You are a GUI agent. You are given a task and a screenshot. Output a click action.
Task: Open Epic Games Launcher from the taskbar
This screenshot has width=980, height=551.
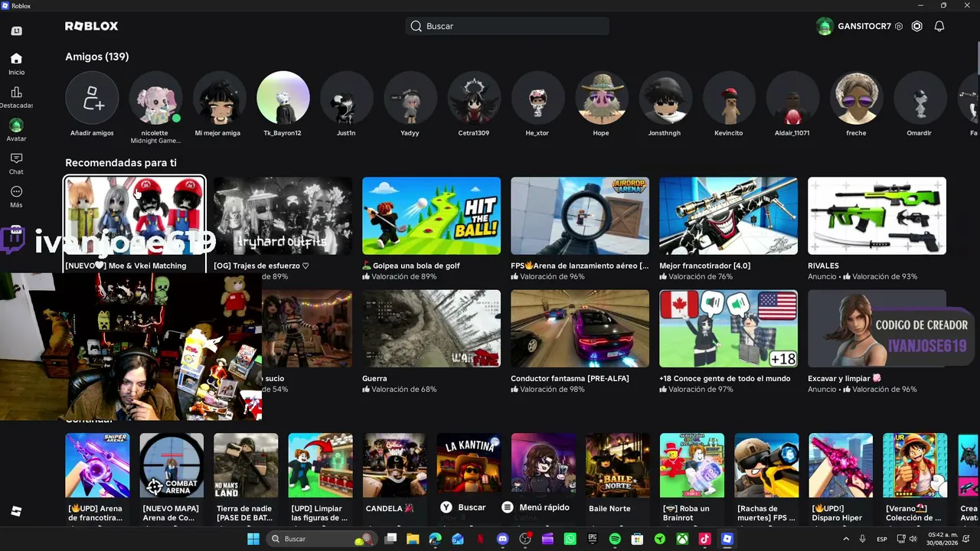(592, 539)
